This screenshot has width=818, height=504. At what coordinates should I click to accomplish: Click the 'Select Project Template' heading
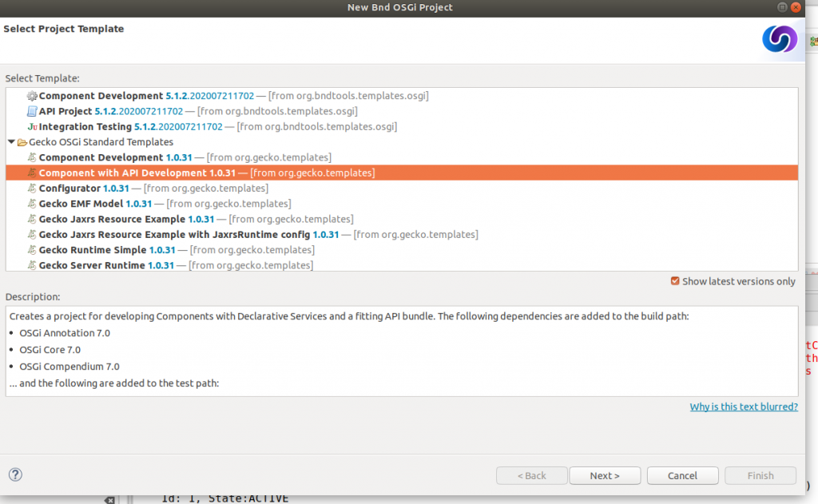pyautogui.click(x=64, y=29)
